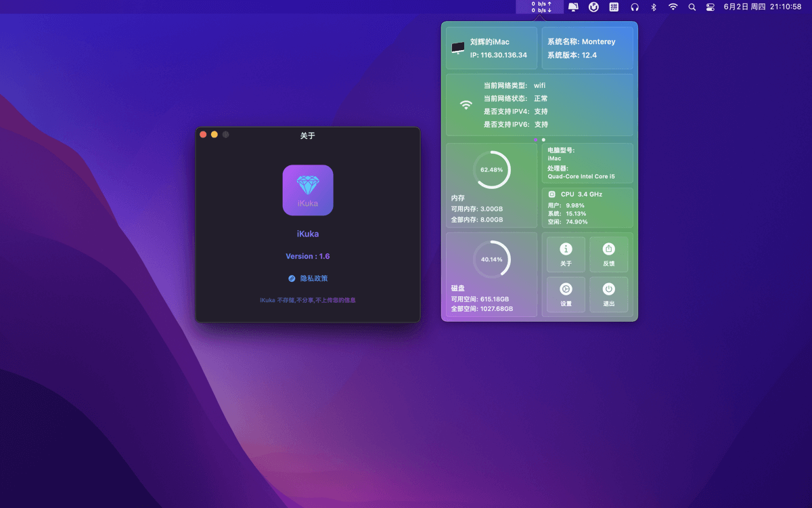
Task: Open Control Center from the menu bar
Action: pos(710,7)
